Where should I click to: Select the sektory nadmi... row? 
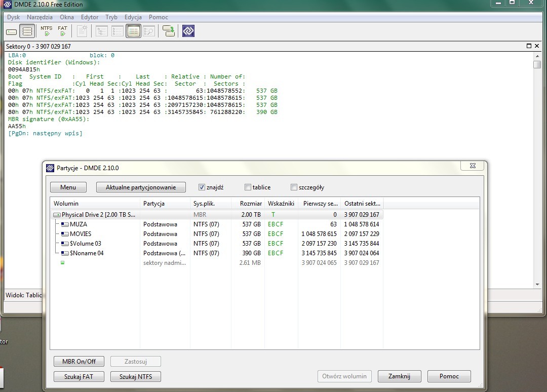point(217,263)
